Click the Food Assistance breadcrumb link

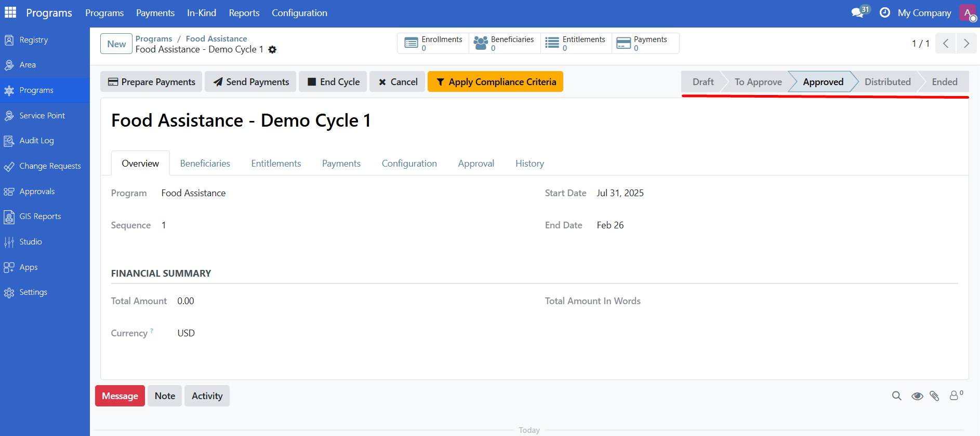pos(216,39)
